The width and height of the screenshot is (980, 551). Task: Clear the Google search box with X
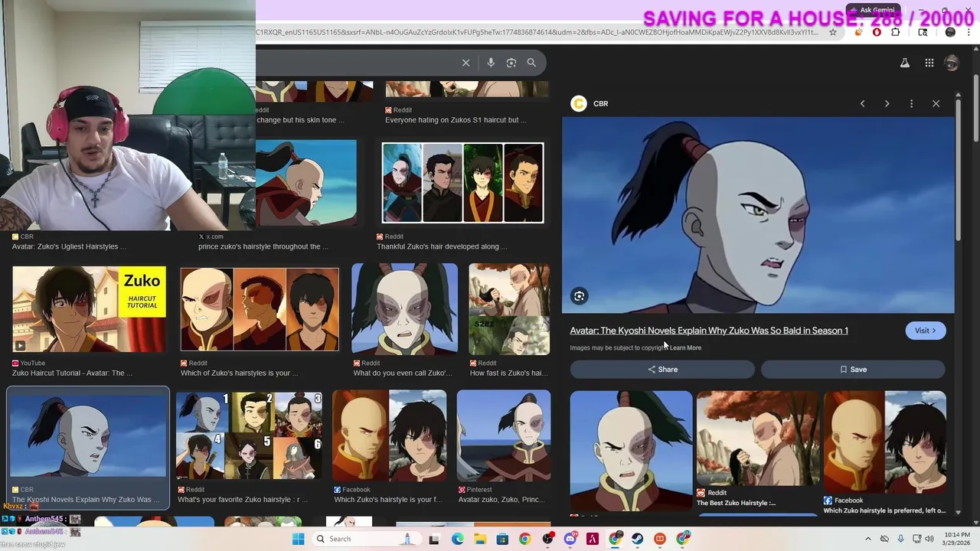(x=465, y=63)
